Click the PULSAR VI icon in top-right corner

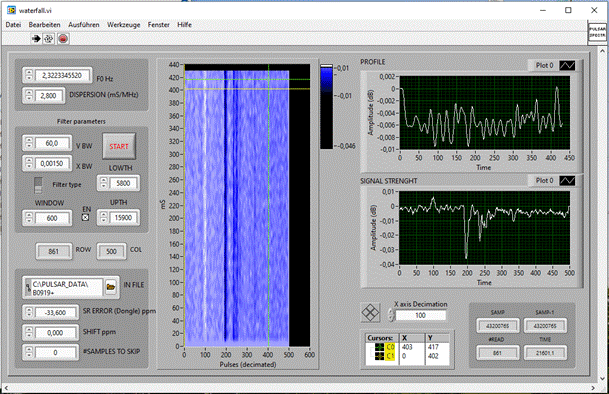pyautogui.click(x=597, y=32)
